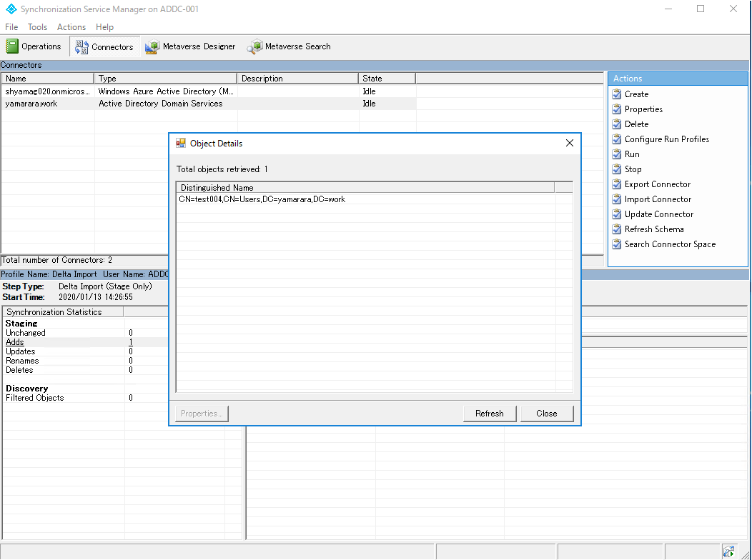This screenshot has width=752, height=560.
Task: Close the Object Details dialog via Close button
Action: 547,413
